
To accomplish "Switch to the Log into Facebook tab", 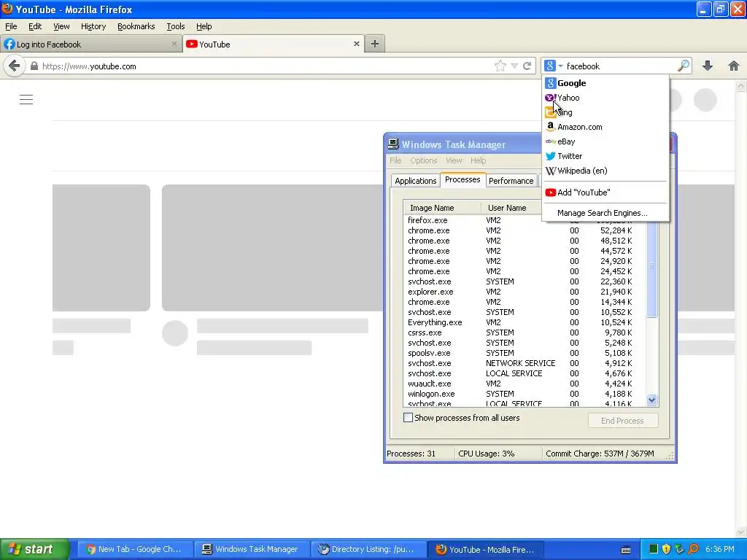I will [90, 44].
